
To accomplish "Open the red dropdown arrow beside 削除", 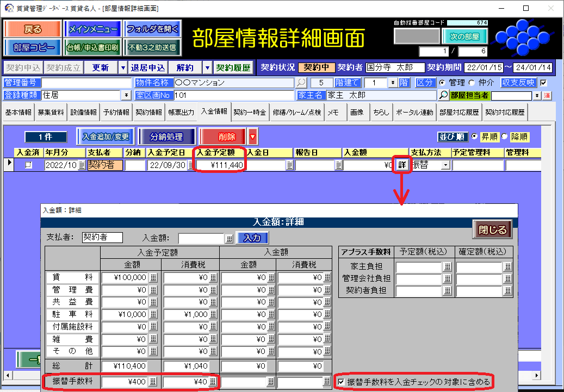I will pos(252,136).
